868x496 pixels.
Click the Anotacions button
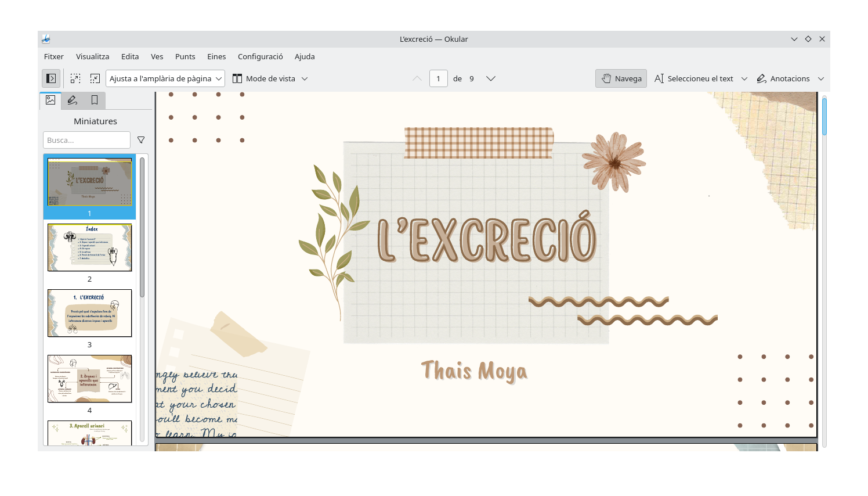click(x=783, y=78)
